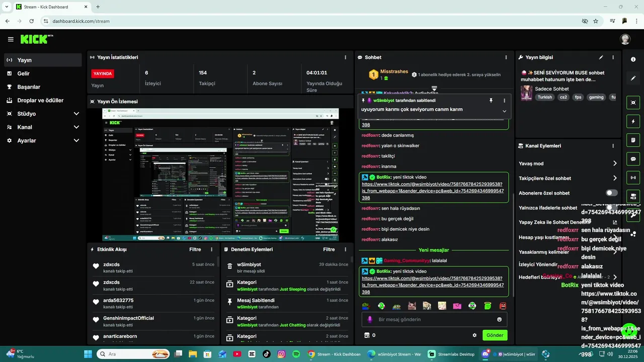The height and width of the screenshot is (362, 644).
Task: Click the browser address bar
Action: (x=312, y=21)
